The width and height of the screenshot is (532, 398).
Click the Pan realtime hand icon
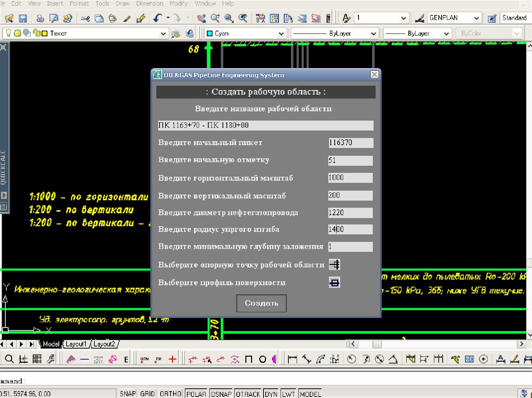(201, 18)
